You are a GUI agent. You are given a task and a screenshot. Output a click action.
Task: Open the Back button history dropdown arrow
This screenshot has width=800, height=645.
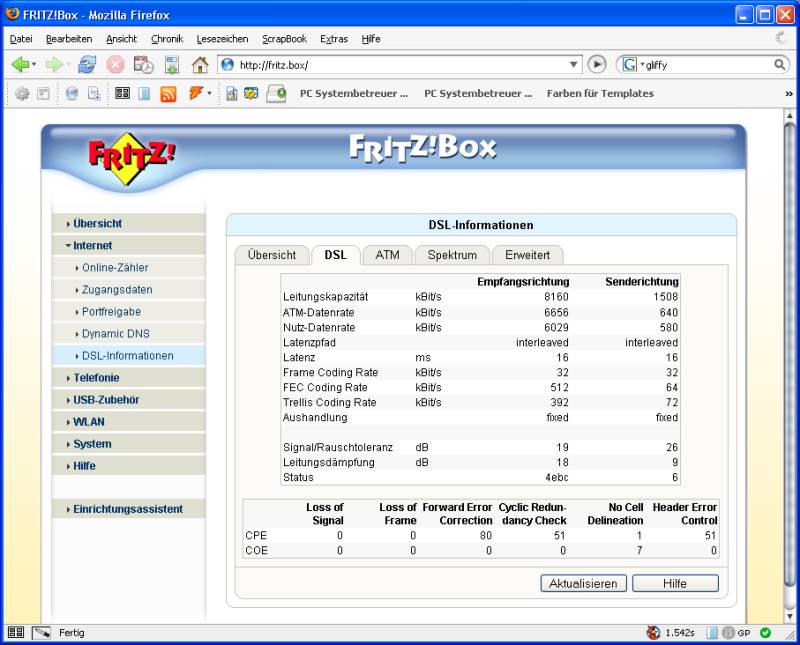(34, 65)
